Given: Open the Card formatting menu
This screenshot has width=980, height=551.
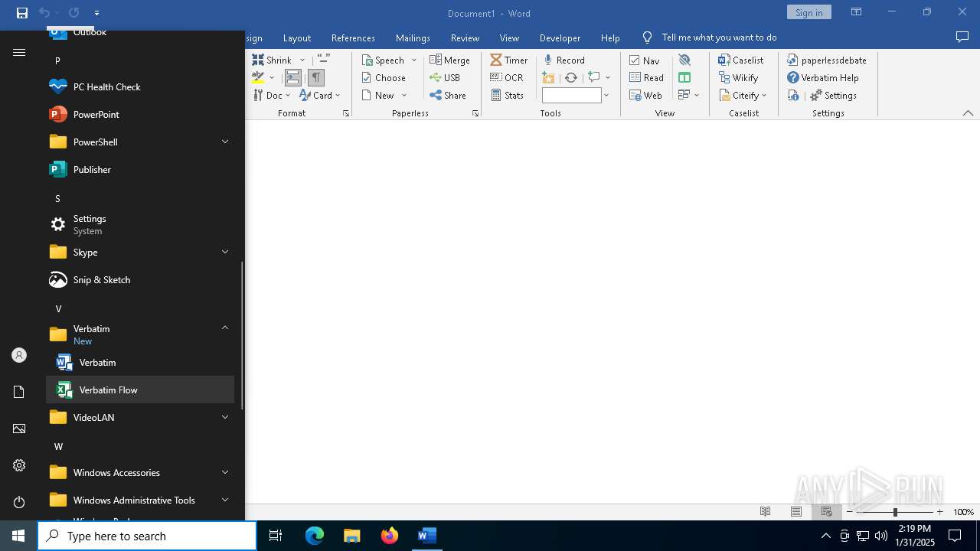Looking at the screenshot, I should (319, 95).
